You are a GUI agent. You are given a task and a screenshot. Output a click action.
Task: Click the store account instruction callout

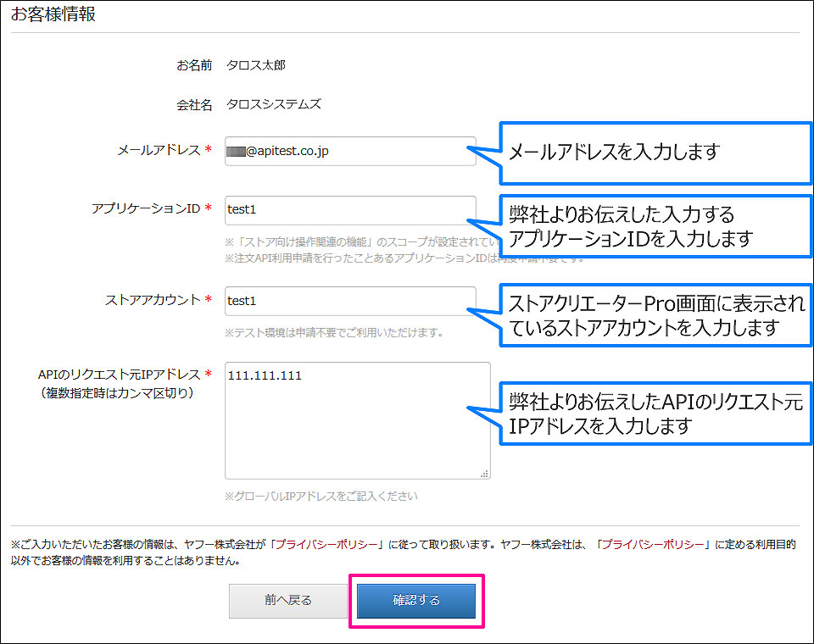click(657, 314)
